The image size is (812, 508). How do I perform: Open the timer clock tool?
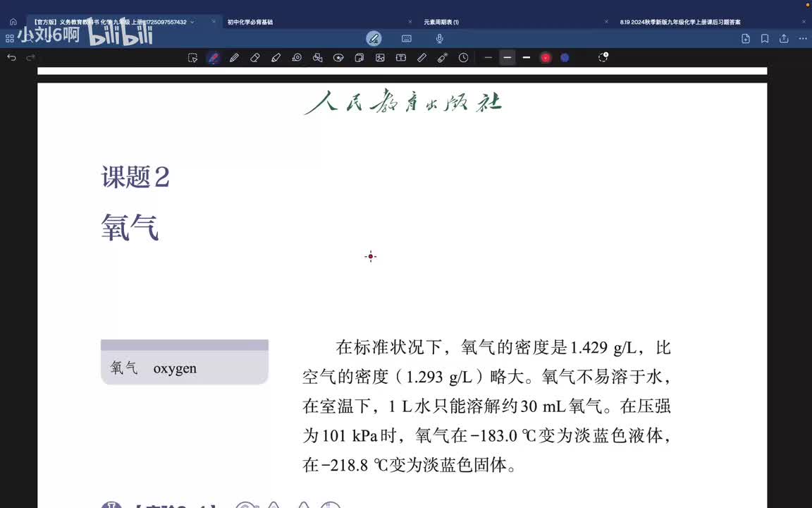coord(464,58)
